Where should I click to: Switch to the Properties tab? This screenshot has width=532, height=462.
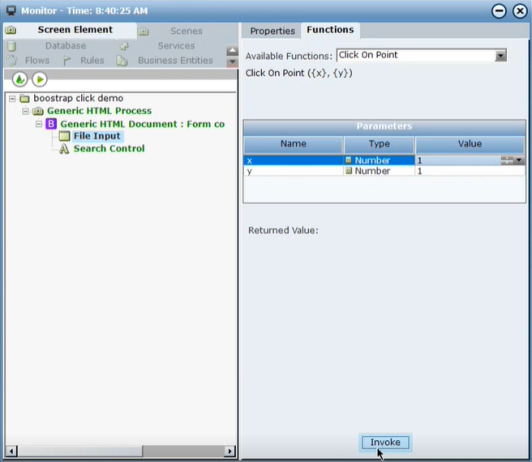(x=272, y=31)
